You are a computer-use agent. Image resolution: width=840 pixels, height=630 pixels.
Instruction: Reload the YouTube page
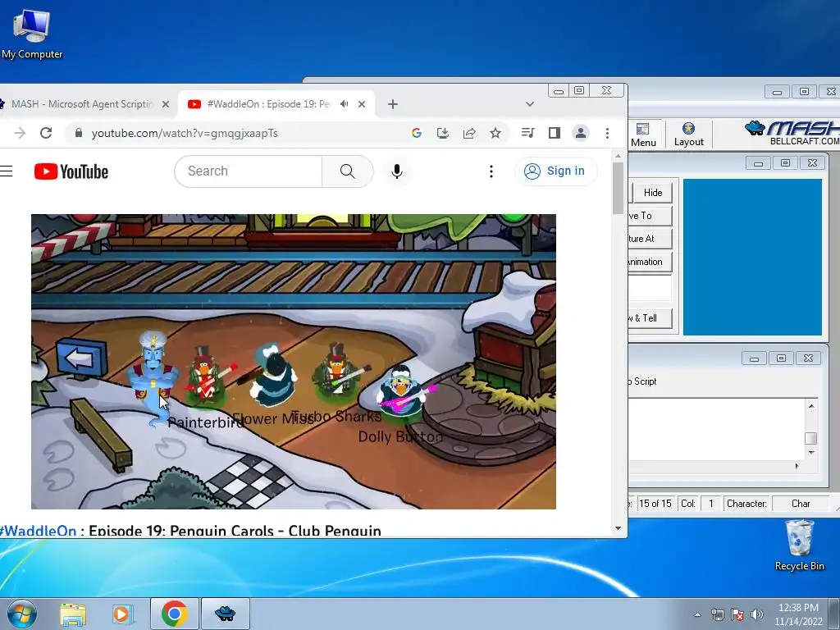click(x=46, y=133)
